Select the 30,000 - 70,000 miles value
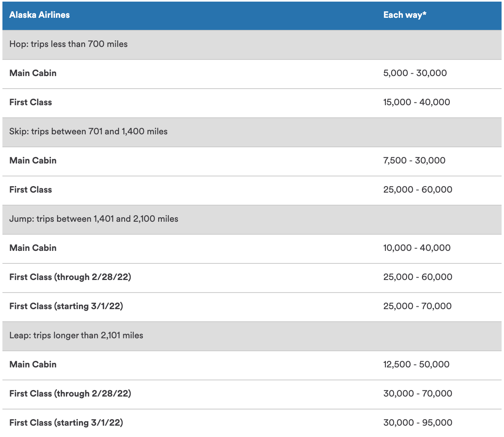504x437 pixels. point(417,394)
